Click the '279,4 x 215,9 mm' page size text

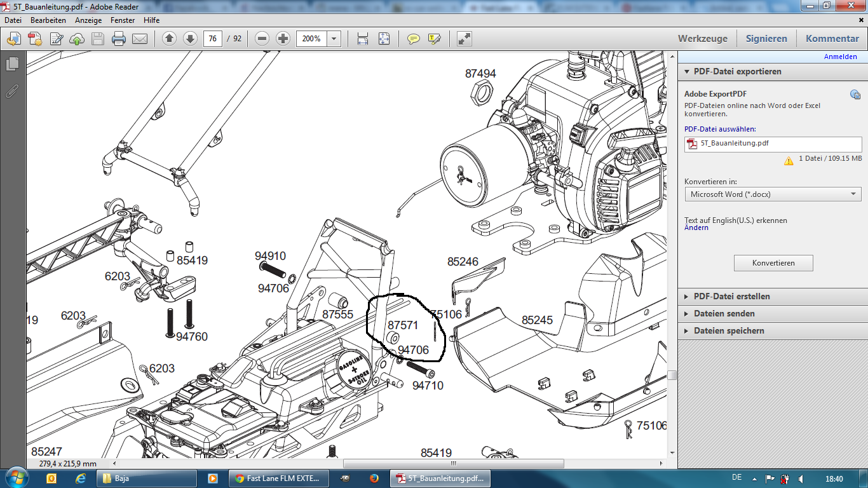coord(68,464)
